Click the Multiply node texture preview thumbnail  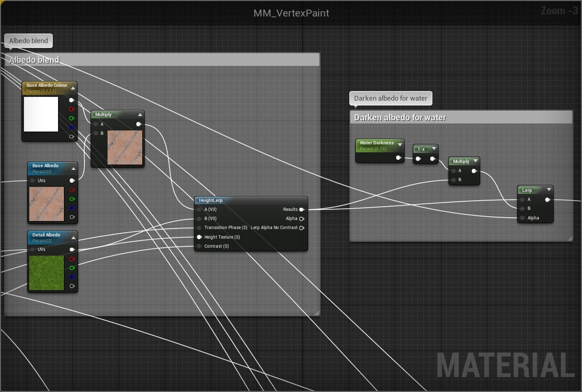125,148
